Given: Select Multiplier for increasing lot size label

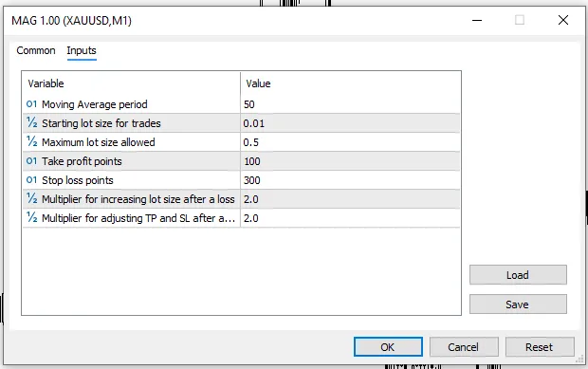Looking at the screenshot, I should 138,199.
